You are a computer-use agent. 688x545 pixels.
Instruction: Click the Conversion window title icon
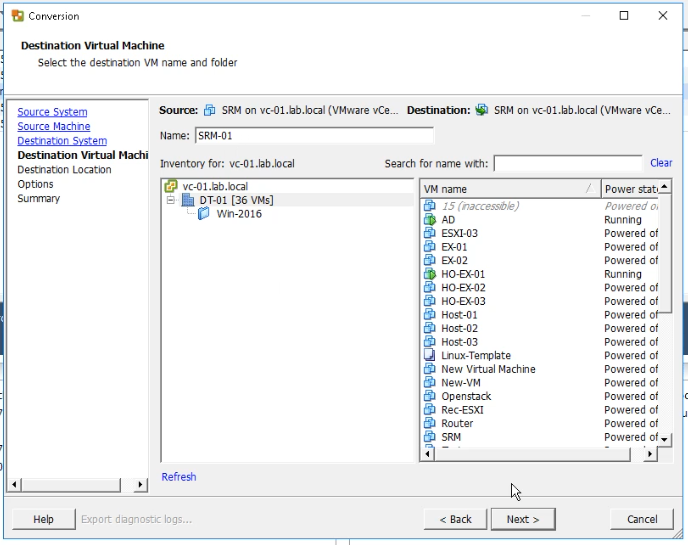[x=18, y=16]
